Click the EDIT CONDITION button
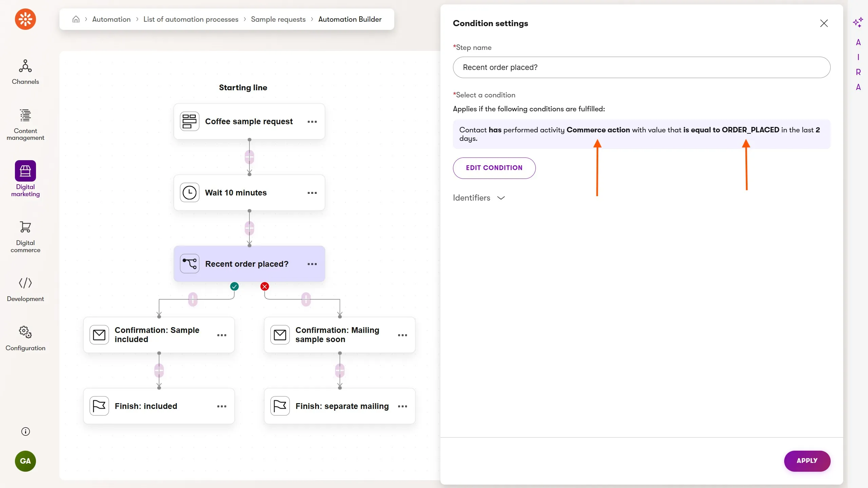The width and height of the screenshot is (868, 488). click(x=494, y=168)
